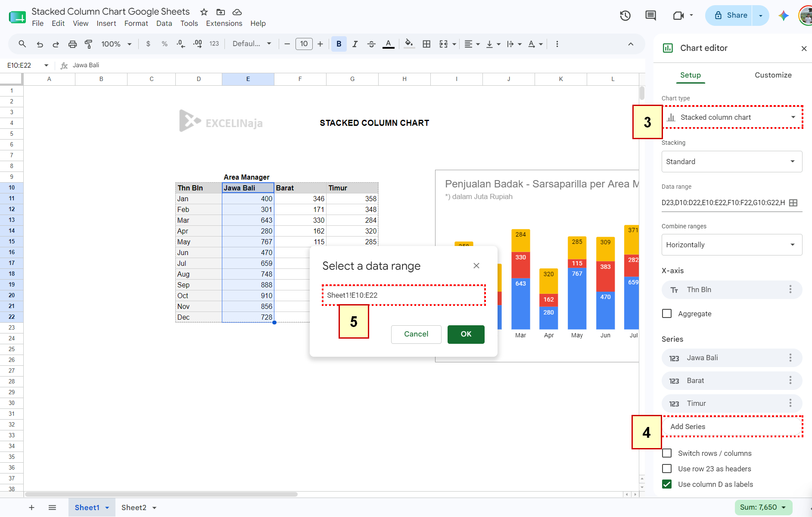Click the font size box showing 10
This screenshot has height=517, width=812.
[304, 44]
